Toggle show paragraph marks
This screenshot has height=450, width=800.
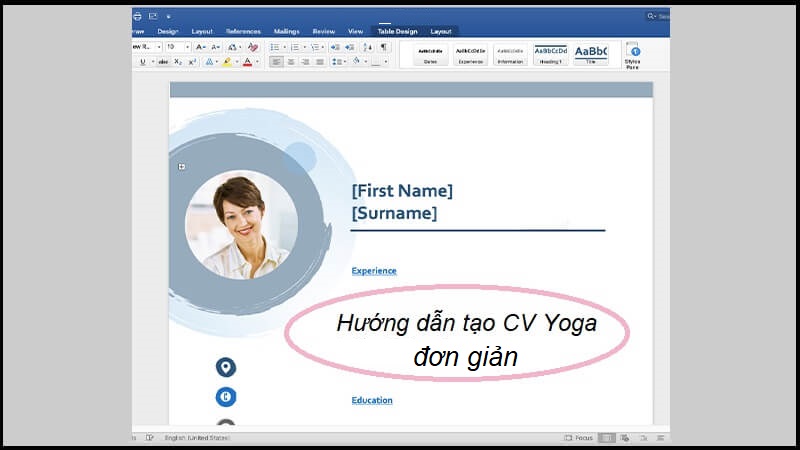(x=383, y=47)
